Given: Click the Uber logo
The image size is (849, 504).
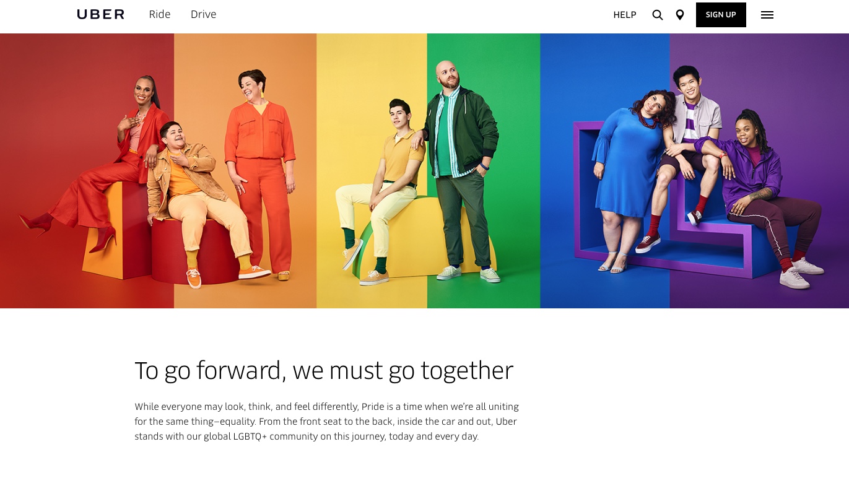Looking at the screenshot, I should point(100,14).
